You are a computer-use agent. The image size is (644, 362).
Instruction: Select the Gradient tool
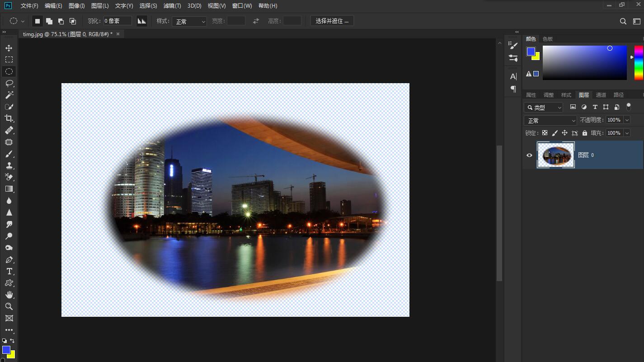point(9,189)
